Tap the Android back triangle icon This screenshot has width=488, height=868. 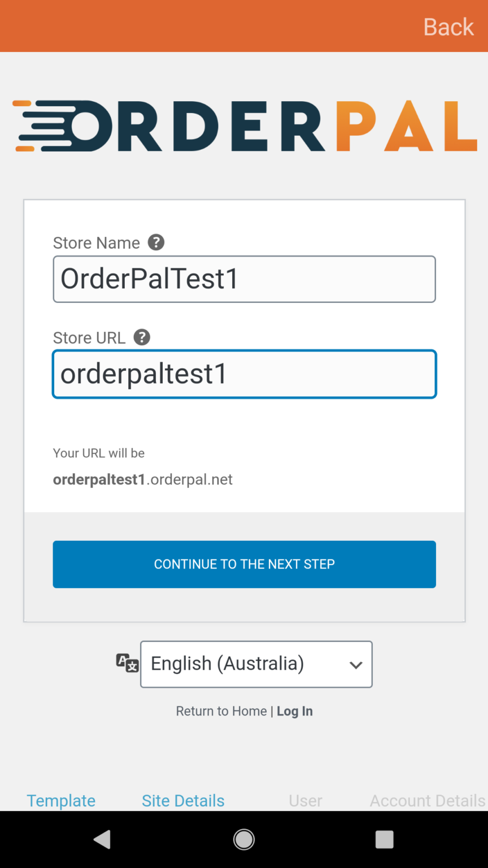(x=102, y=840)
